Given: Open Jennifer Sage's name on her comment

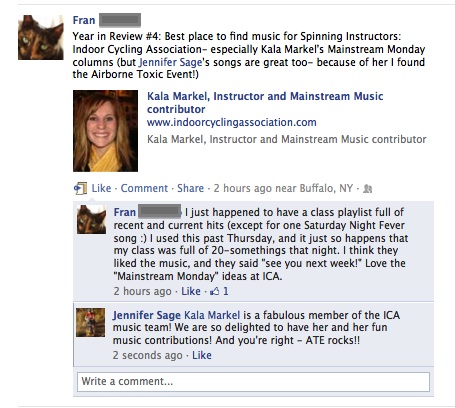Looking at the screenshot, I should (x=146, y=315).
